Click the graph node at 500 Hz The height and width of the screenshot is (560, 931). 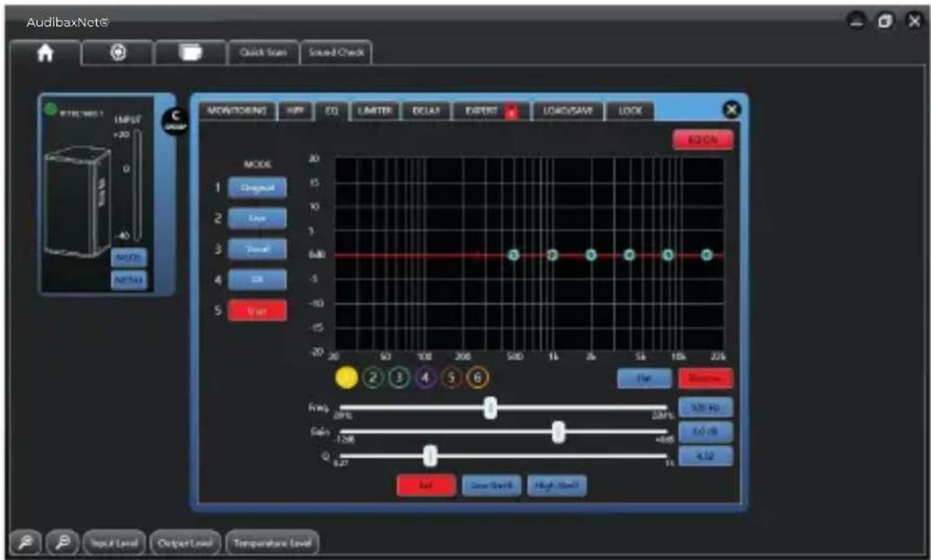coord(514,255)
